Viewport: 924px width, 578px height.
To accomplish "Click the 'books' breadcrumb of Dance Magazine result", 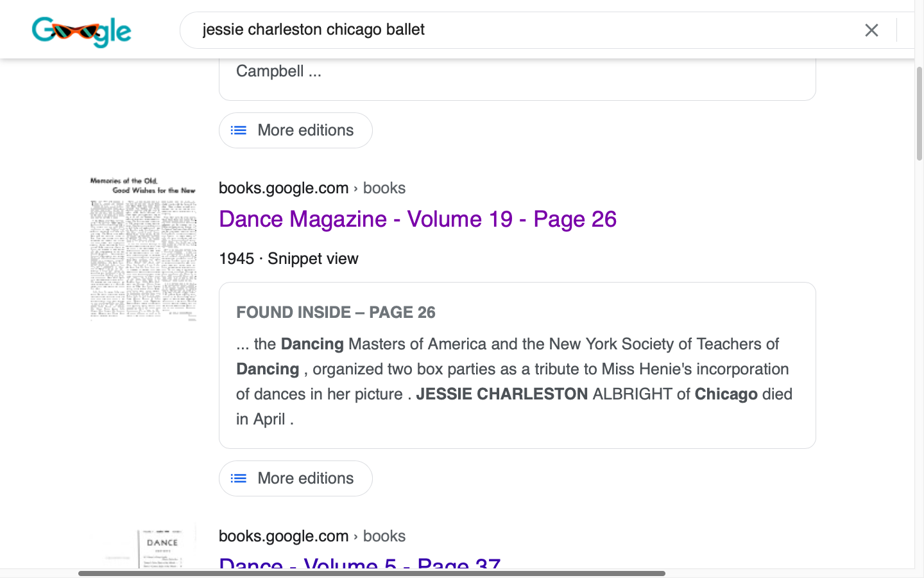I will [384, 188].
